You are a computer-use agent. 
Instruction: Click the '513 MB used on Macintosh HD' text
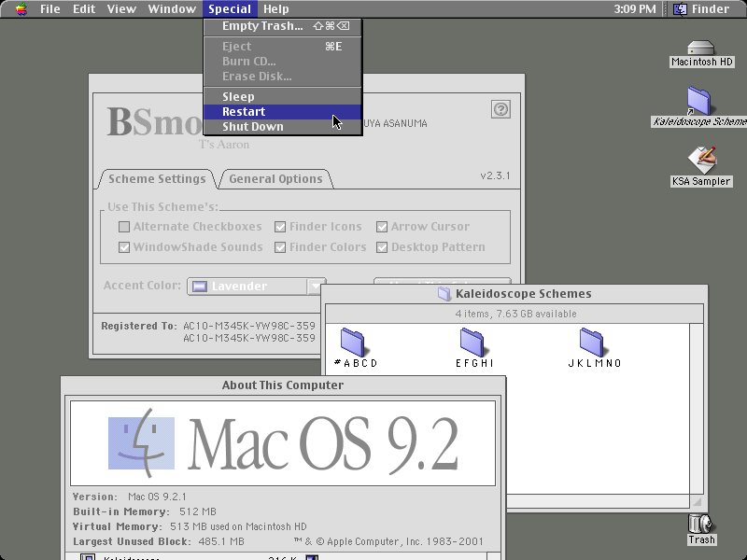point(238,526)
